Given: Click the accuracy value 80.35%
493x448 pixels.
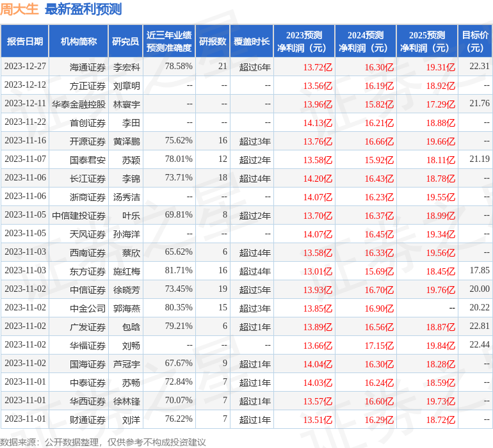Looking at the screenshot, I should (x=179, y=307).
